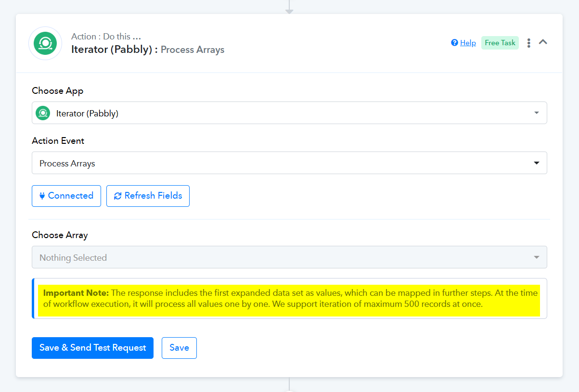The width and height of the screenshot is (579, 392).
Task: Open the three-dot step options menu
Action: pos(528,43)
